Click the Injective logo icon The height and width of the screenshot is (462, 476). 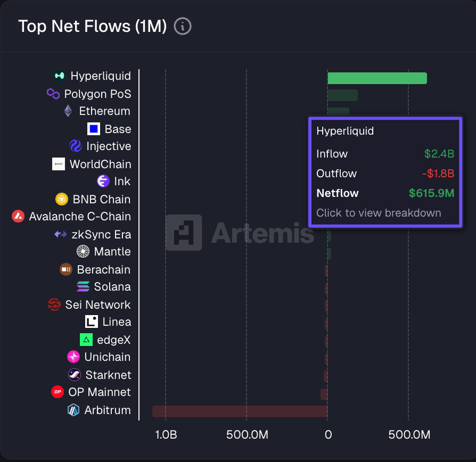tap(76, 146)
